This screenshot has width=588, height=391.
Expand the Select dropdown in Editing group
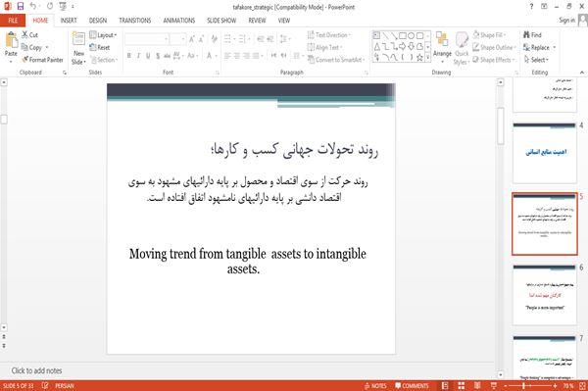(537, 60)
